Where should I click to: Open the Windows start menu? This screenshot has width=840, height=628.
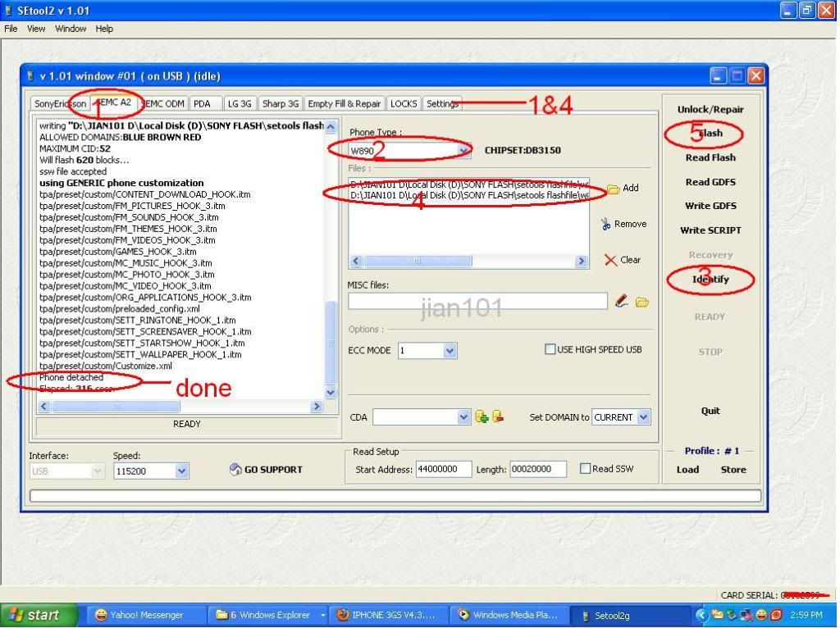pyautogui.click(x=38, y=615)
